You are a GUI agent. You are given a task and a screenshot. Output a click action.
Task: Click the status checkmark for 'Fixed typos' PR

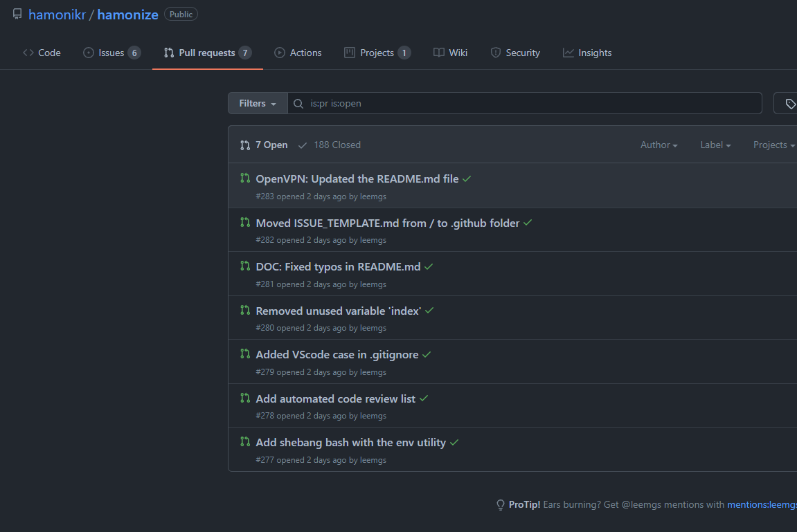point(429,267)
